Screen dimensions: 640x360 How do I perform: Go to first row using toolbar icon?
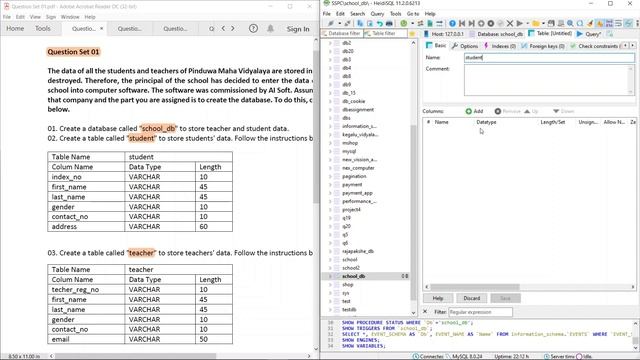tap(462, 23)
